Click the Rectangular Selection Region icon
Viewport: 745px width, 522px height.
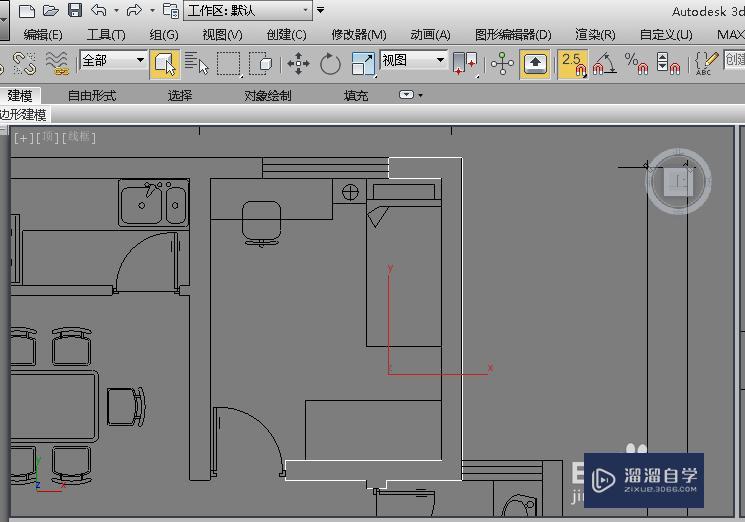pos(229,64)
